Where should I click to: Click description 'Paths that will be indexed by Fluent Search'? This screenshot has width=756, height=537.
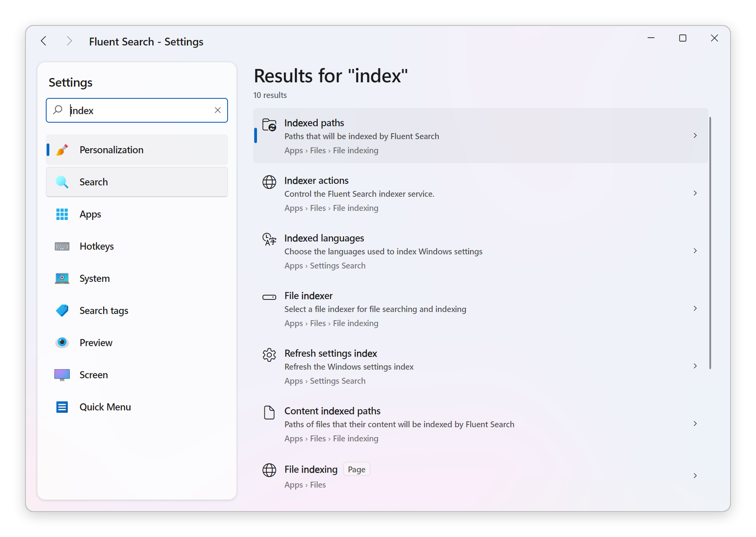click(x=362, y=137)
